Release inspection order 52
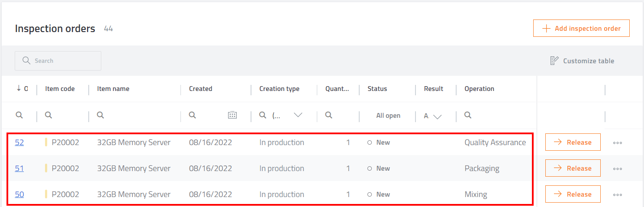 tap(573, 142)
